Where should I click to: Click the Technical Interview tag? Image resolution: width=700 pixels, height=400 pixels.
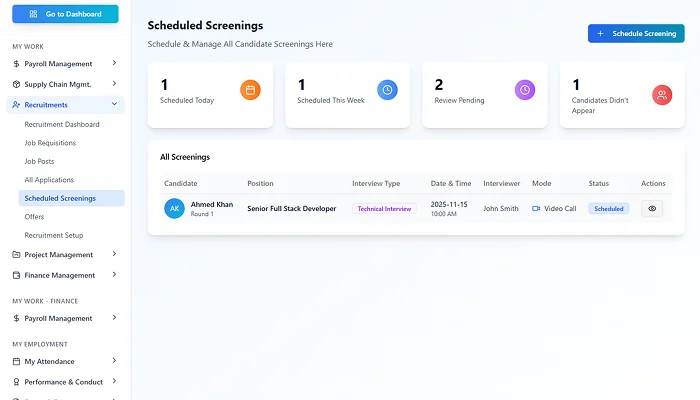pyautogui.click(x=384, y=209)
